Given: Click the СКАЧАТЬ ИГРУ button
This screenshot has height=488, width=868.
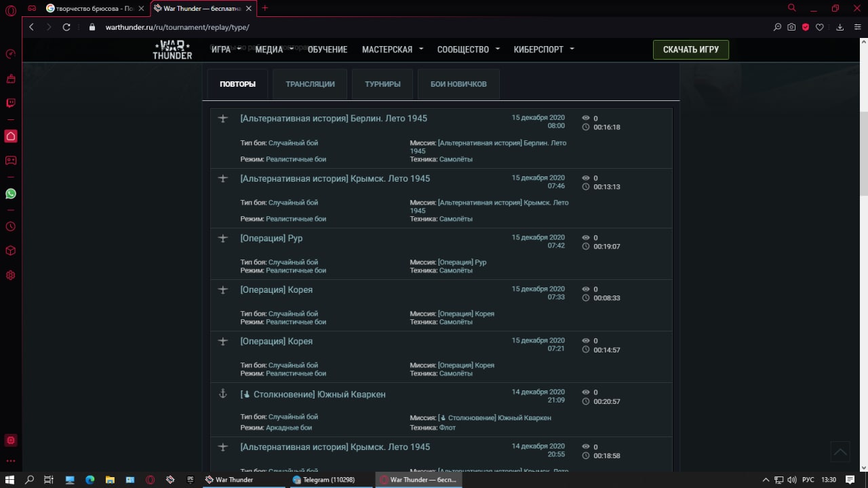Looking at the screenshot, I should pyautogui.click(x=690, y=49).
